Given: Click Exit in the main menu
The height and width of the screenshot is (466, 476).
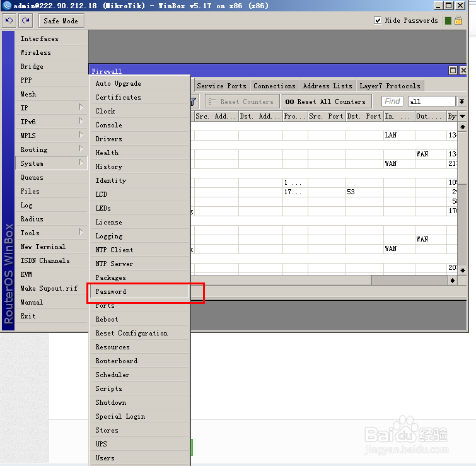Looking at the screenshot, I should pos(51,316).
